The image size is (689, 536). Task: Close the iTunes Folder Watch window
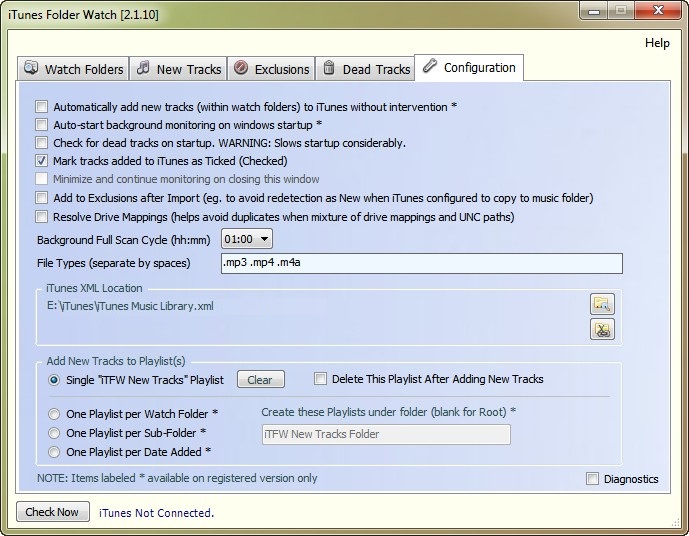658,11
